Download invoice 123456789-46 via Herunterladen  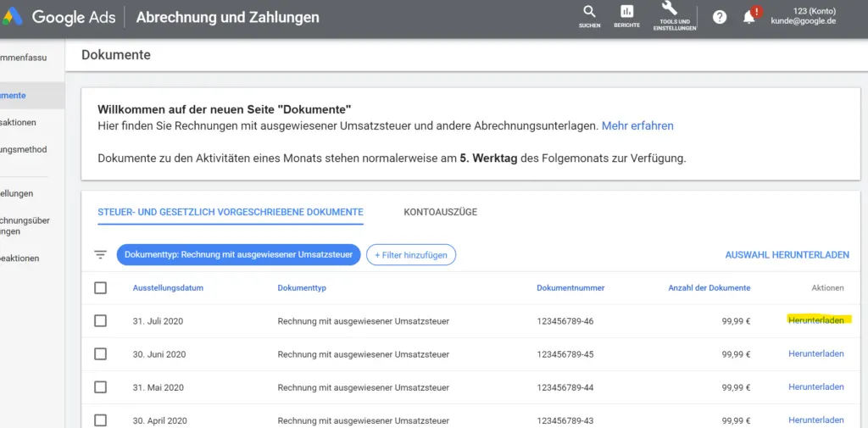(816, 320)
